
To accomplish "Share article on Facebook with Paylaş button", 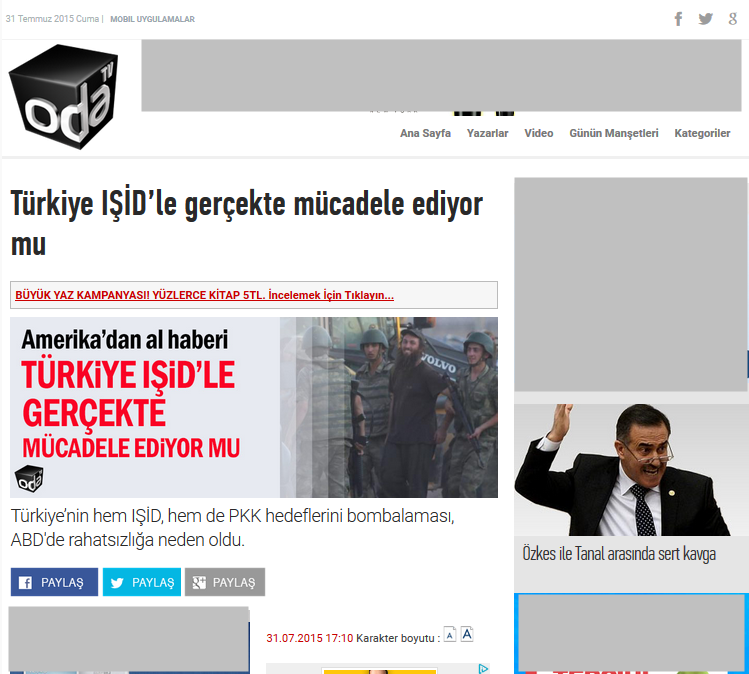I will coord(54,582).
